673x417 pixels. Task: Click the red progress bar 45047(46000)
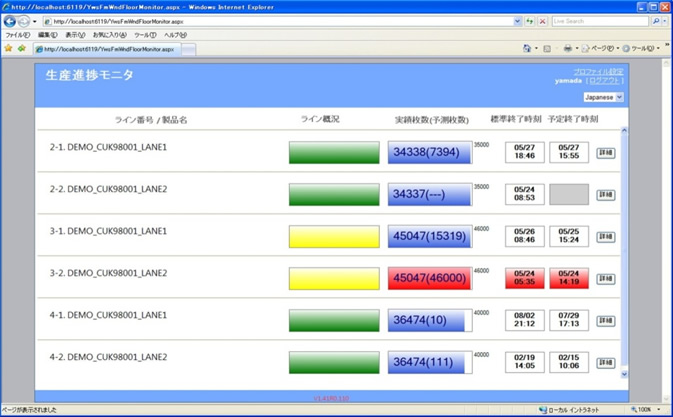[x=429, y=278]
